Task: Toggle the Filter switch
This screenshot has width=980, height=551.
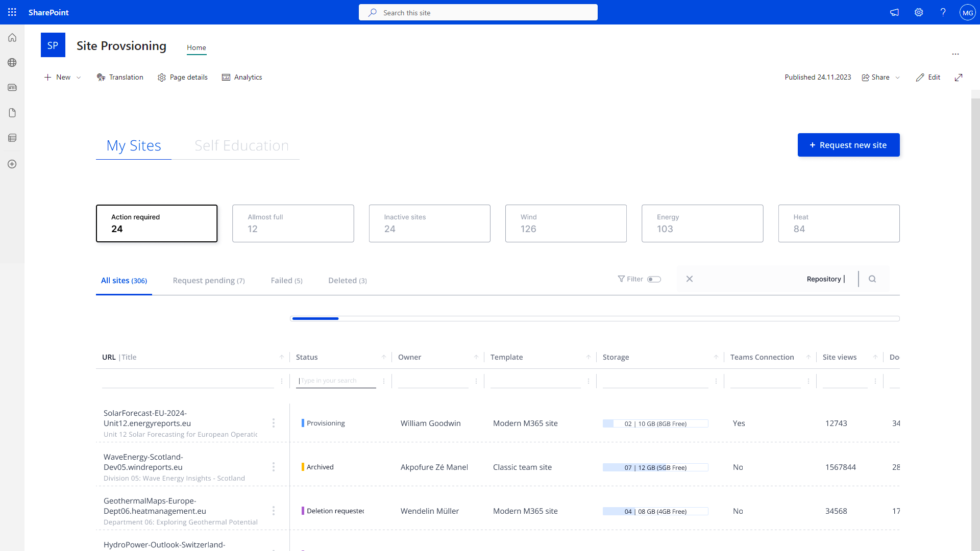Action: tap(654, 279)
